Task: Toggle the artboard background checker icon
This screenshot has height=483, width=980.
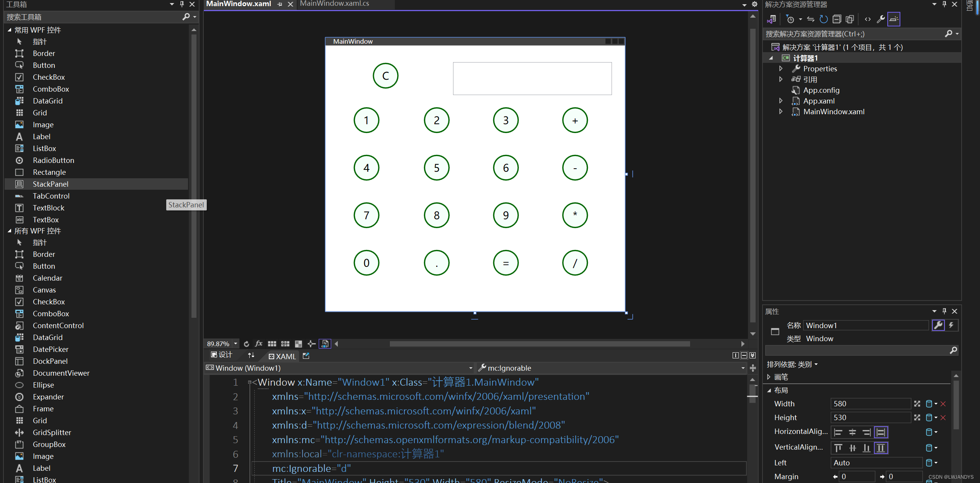Action: [299, 344]
